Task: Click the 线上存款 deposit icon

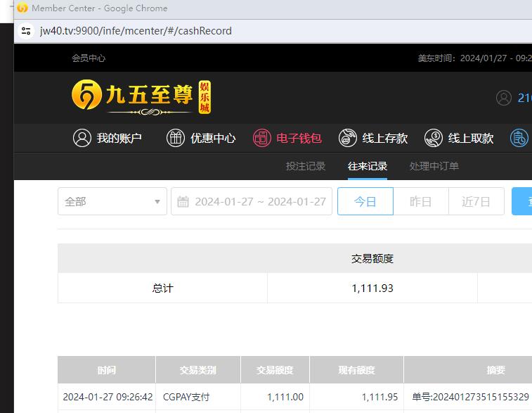Action: (x=348, y=138)
